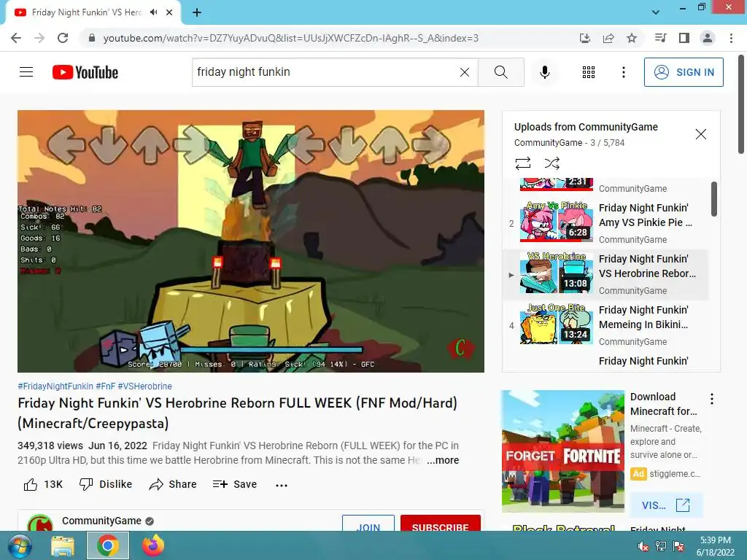747x560 pixels.
Task: Close the Uploads from CommunityGame playlist panel
Action: [x=700, y=134]
